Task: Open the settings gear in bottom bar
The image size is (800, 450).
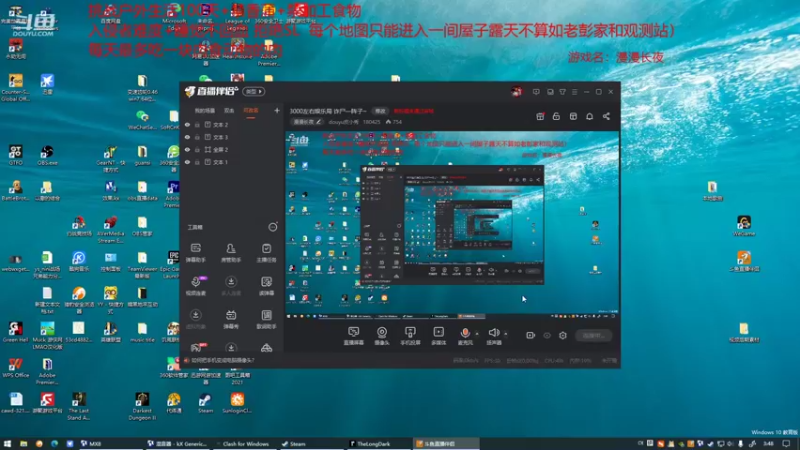Action: point(563,335)
